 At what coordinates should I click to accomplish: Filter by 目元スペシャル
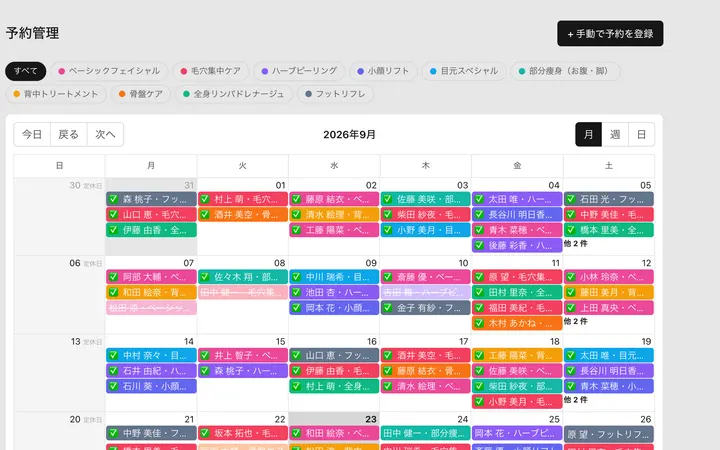click(464, 71)
